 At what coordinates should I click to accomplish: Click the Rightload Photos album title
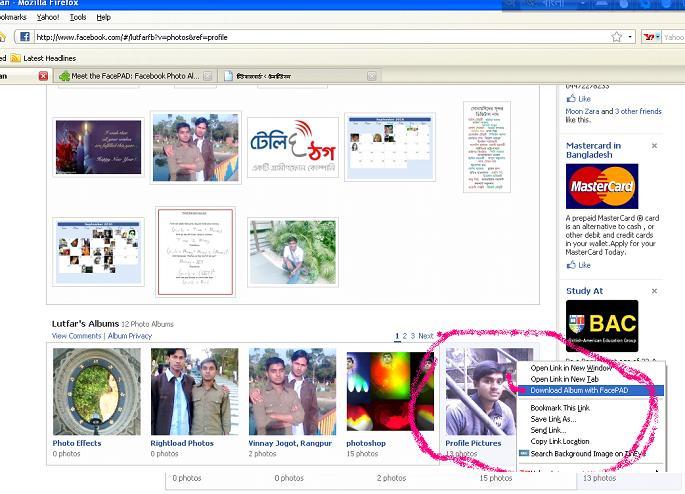pyautogui.click(x=182, y=443)
